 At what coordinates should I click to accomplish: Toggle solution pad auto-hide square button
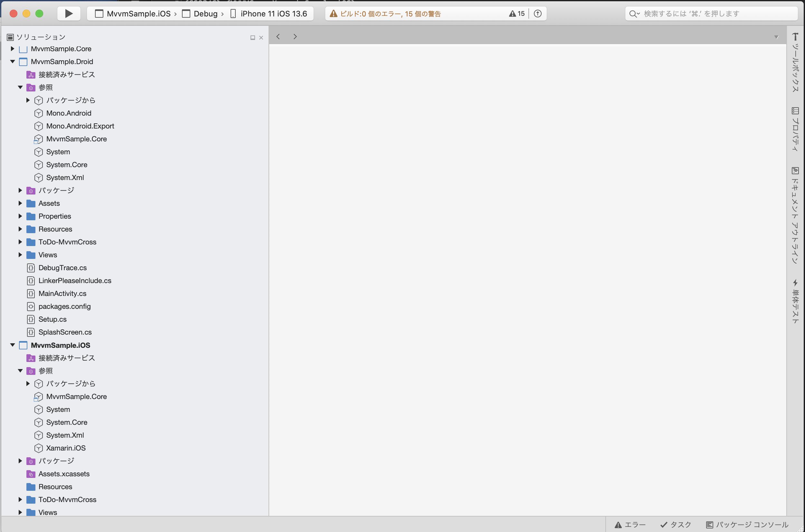pyautogui.click(x=253, y=38)
